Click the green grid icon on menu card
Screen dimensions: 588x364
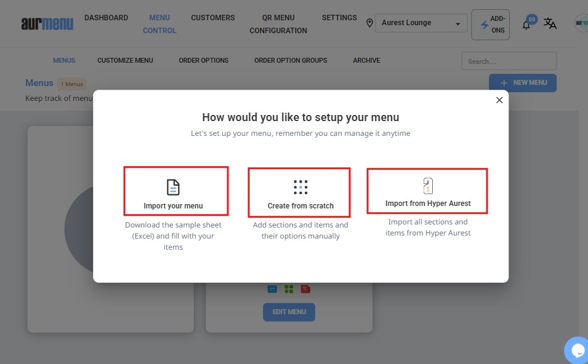click(289, 289)
